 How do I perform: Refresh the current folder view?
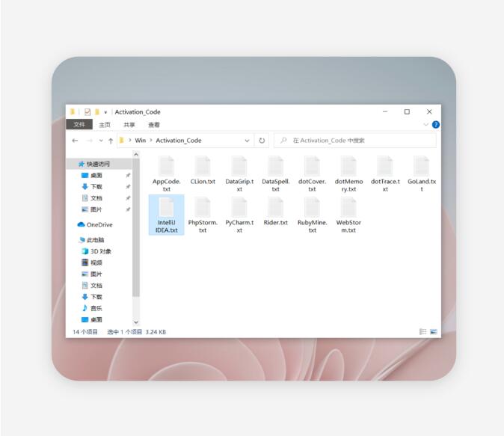coord(262,141)
